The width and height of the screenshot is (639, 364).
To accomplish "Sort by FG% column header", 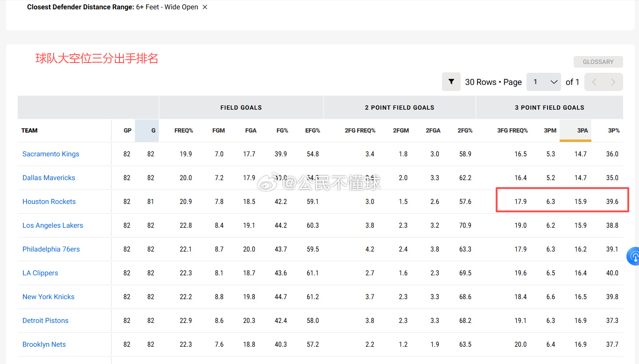I will (282, 131).
